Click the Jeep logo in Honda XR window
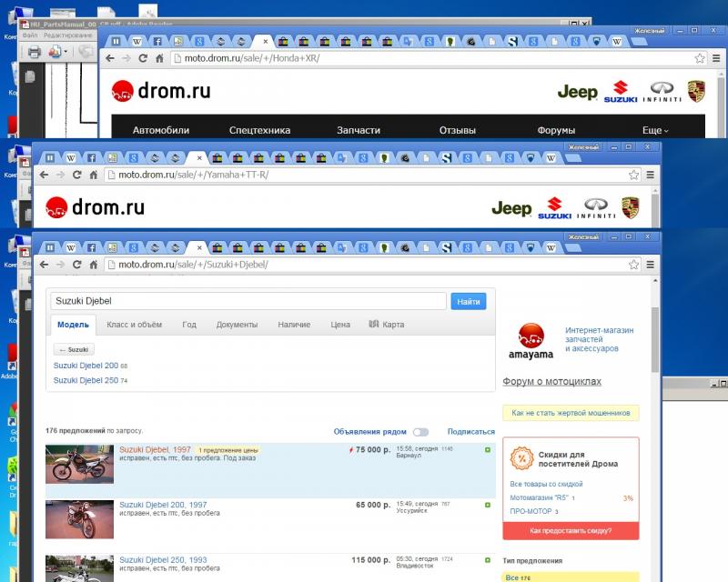The image size is (728, 582). pyautogui.click(x=578, y=92)
